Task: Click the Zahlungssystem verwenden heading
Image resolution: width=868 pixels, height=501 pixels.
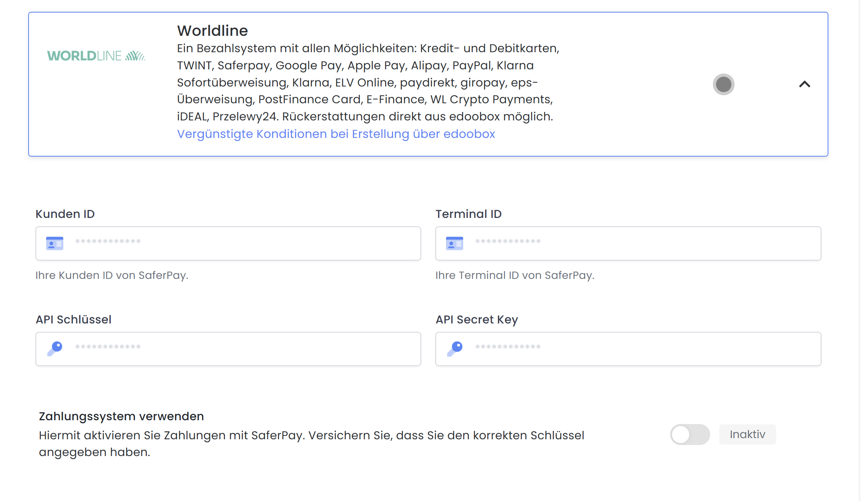Action: tap(121, 416)
